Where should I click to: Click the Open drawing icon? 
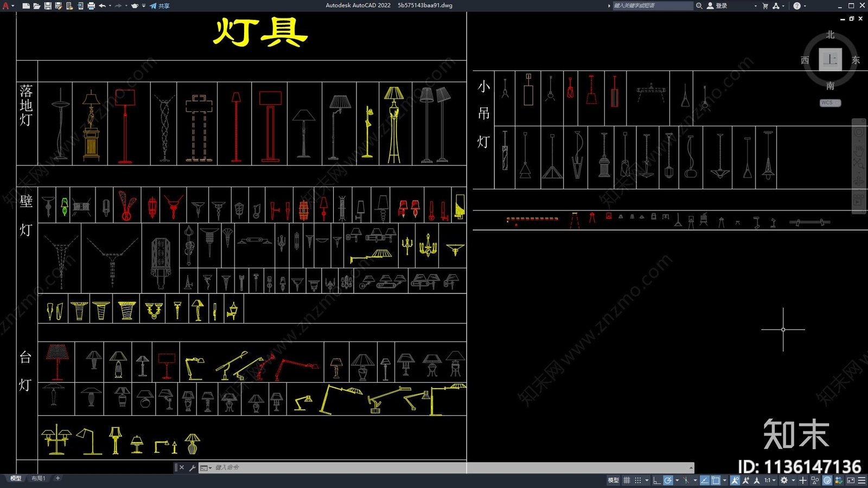[36, 5]
